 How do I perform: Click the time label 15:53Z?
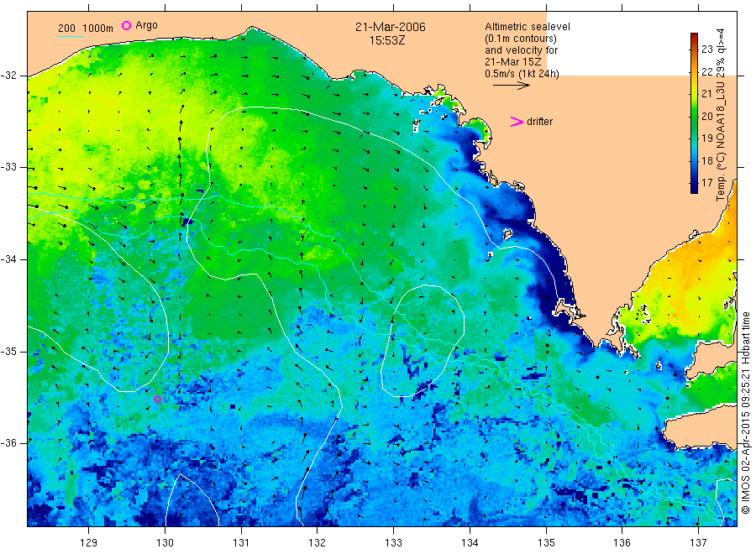tap(387, 41)
